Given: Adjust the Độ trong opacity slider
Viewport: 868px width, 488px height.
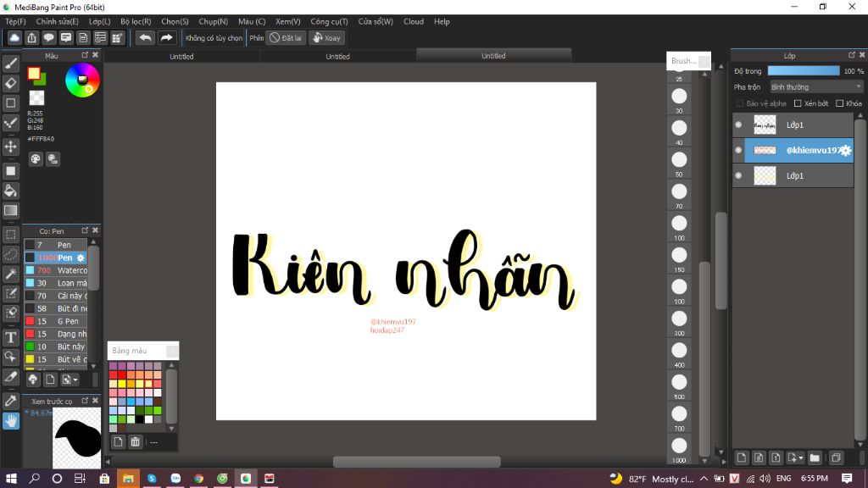Looking at the screenshot, I should click(804, 71).
